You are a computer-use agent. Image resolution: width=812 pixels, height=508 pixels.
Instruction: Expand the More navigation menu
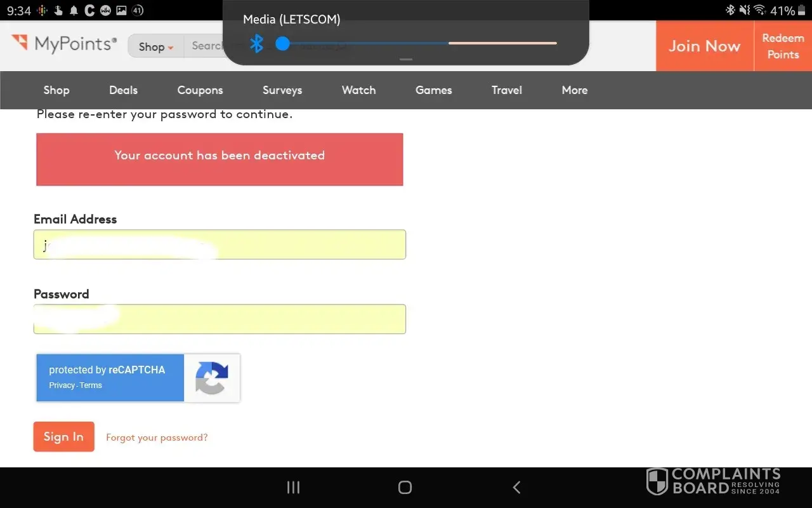[x=574, y=90]
